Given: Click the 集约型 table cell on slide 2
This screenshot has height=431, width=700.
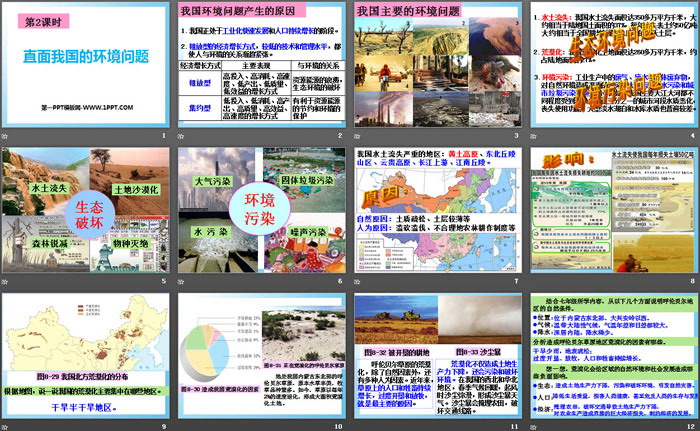Looking at the screenshot, I should coord(200,108).
